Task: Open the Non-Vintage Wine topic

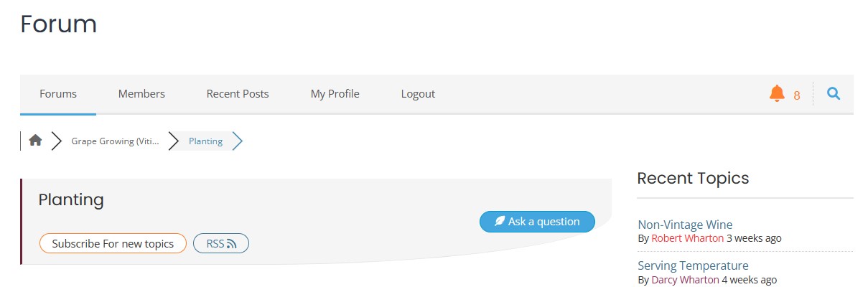Action: click(x=685, y=225)
